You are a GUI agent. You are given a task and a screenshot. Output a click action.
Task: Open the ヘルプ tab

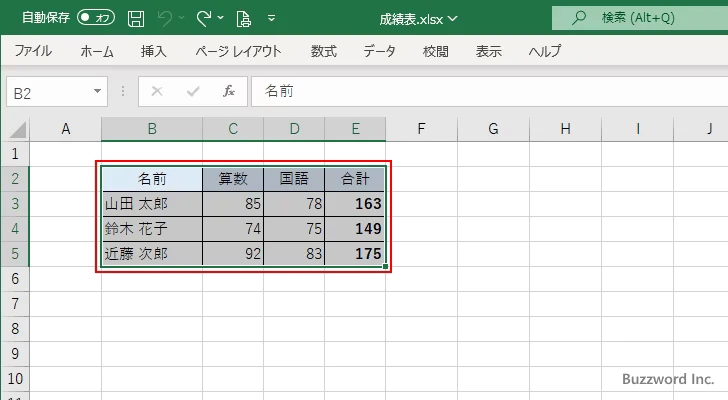(545, 51)
